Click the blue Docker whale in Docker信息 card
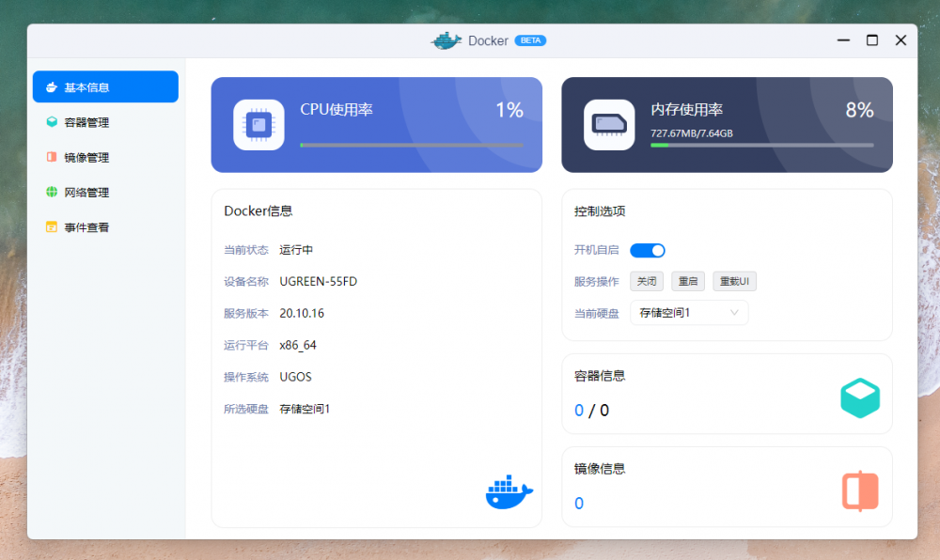The height and width of the screenshot is (560, 940). pos(509,492)
